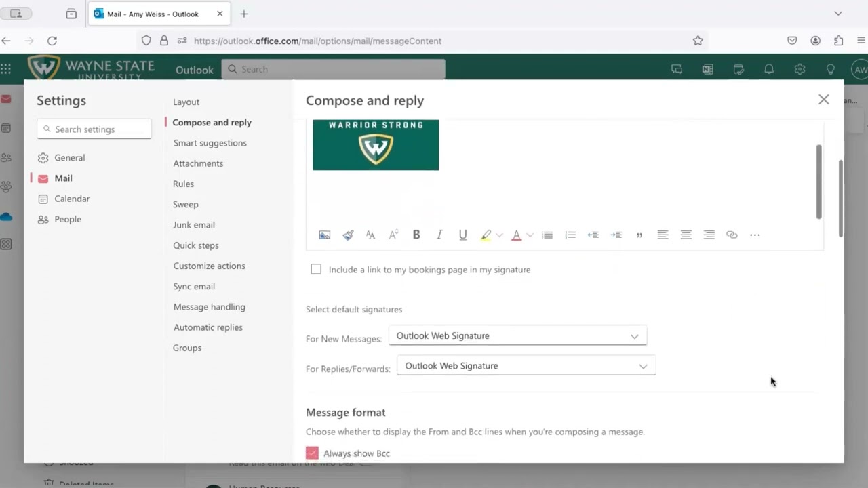Open For Replies/Forwards signature dropdown

point(526,365)
